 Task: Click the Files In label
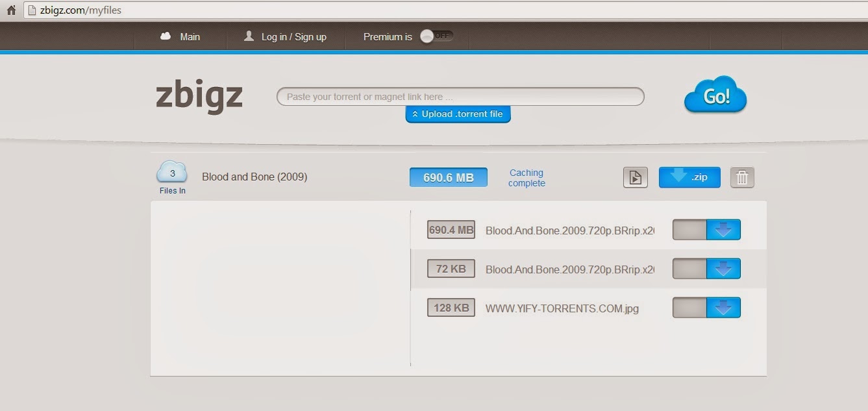coord(173,190)
